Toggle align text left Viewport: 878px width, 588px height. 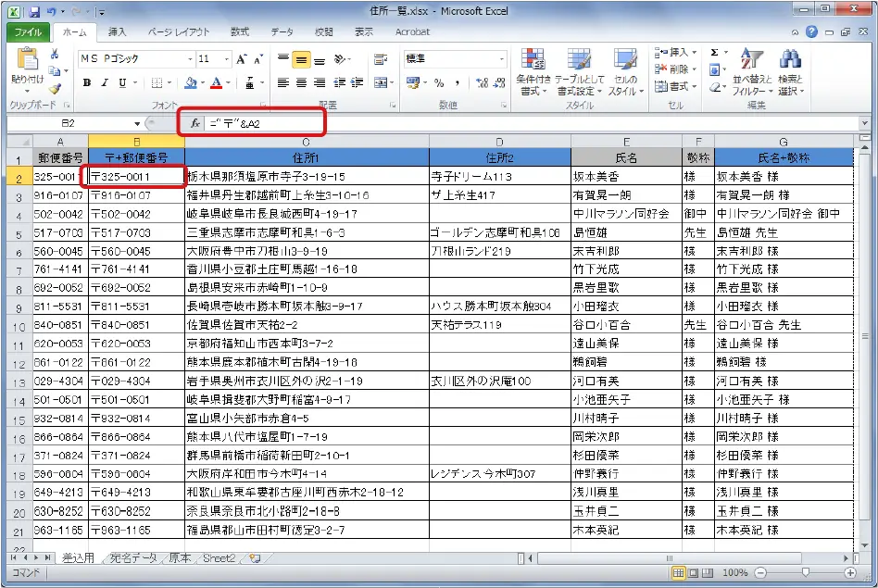(x=283, y=83)
